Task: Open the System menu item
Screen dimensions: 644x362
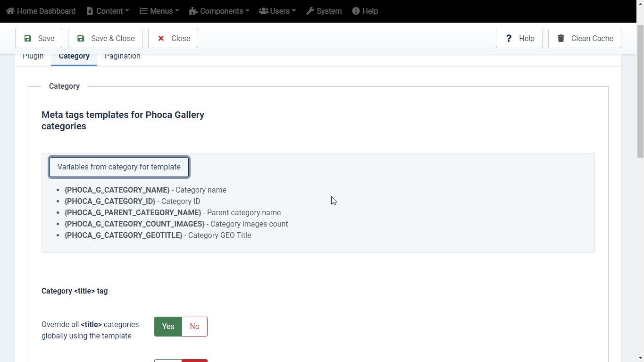Action: (324, 11)
